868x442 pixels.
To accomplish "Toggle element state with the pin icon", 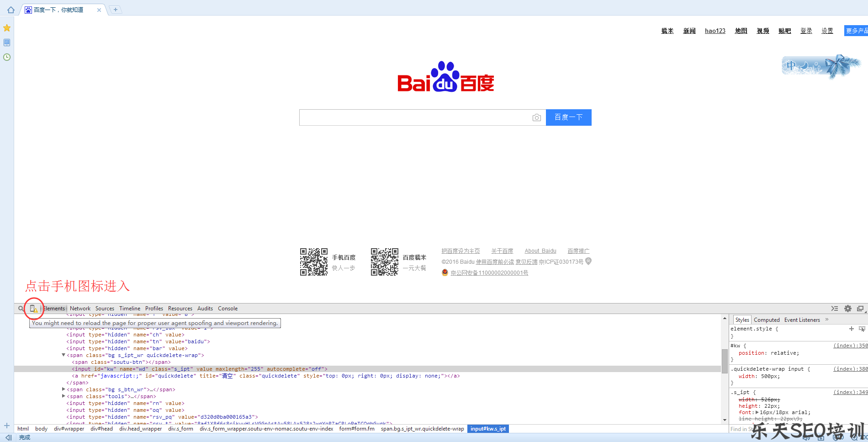I will tap(862, 329).
